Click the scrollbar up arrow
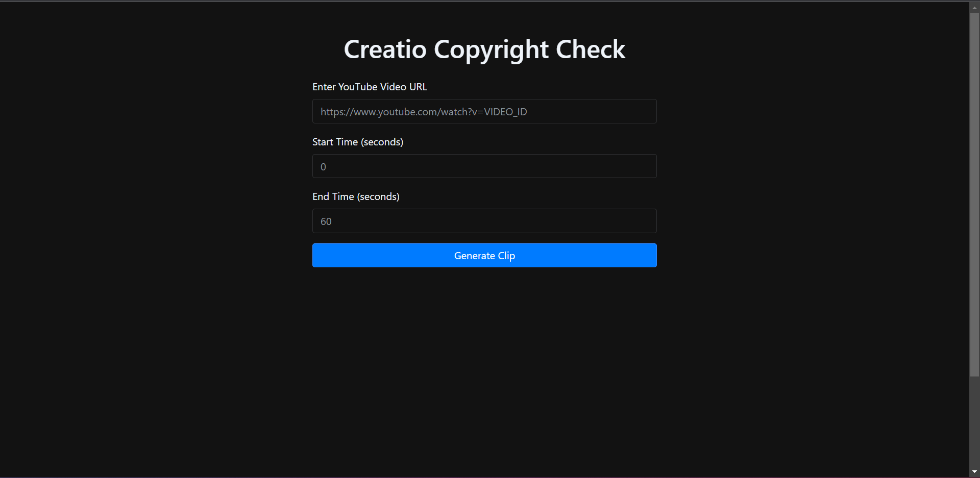The width and height of the screenshot is (980, 478). pos(974,8)
